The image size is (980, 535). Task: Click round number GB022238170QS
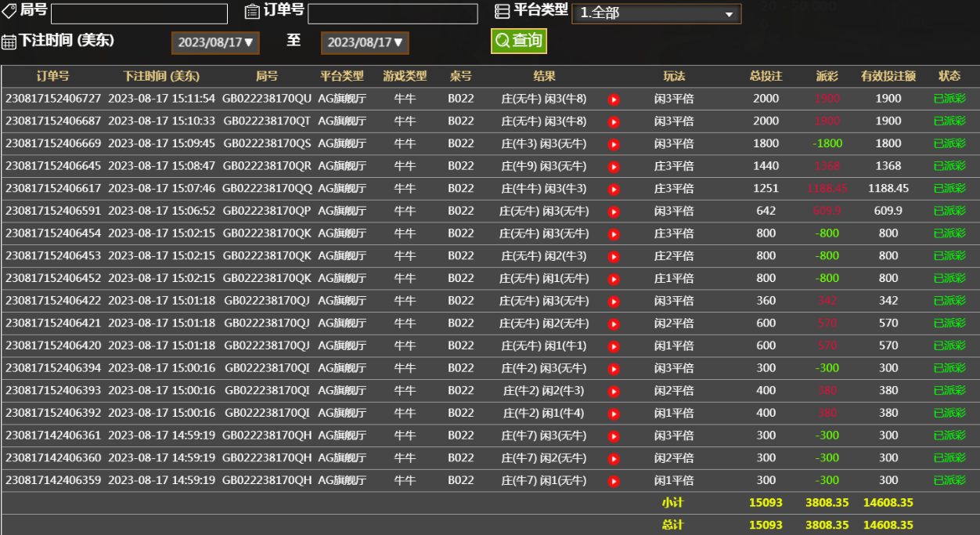[x=267, y=143]
